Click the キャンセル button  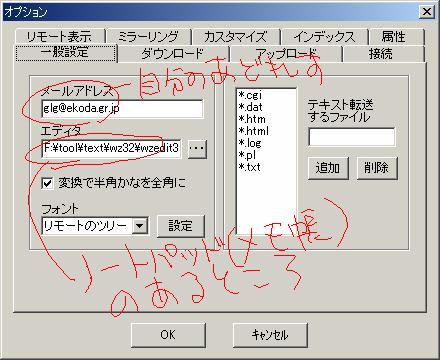(270, 335)
